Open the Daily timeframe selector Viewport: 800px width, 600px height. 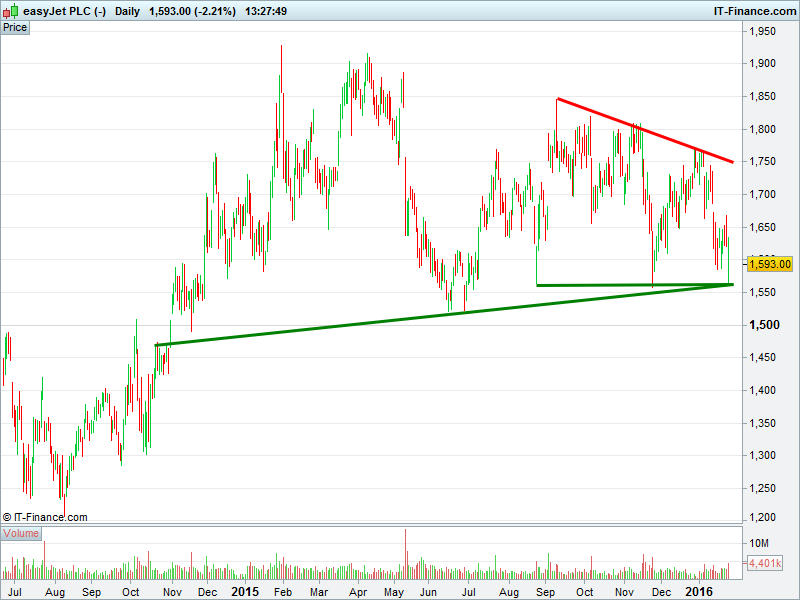127,10
